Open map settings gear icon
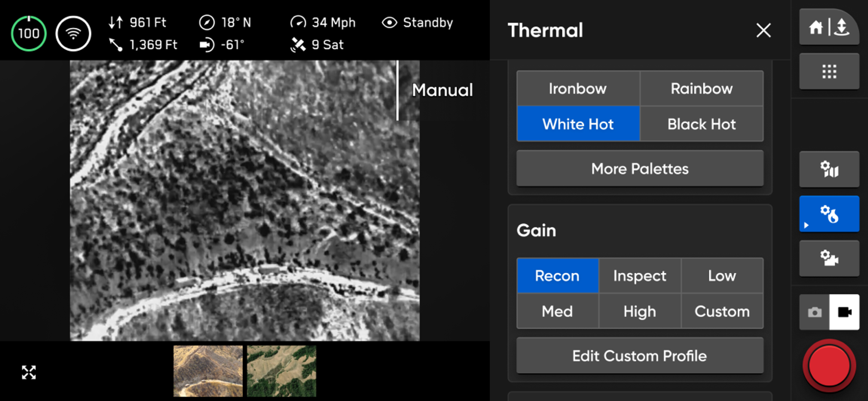The height and width of the screenshot is (401, 868). (829, 169)
